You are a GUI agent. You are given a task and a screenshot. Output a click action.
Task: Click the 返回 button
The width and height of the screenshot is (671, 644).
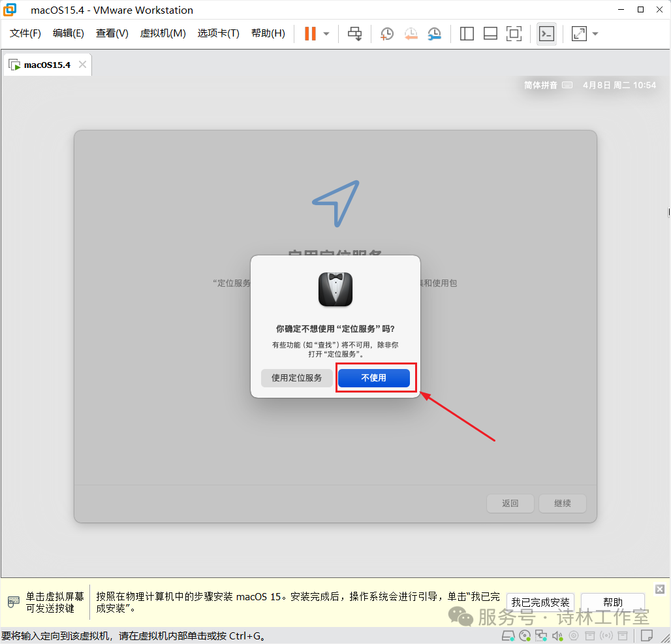[510, 503]
